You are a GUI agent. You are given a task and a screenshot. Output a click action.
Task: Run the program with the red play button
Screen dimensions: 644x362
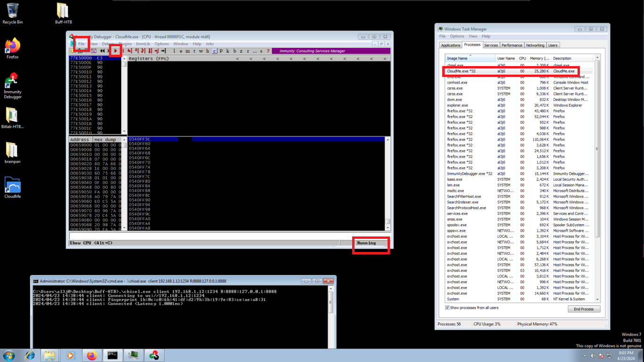(116, 51)
